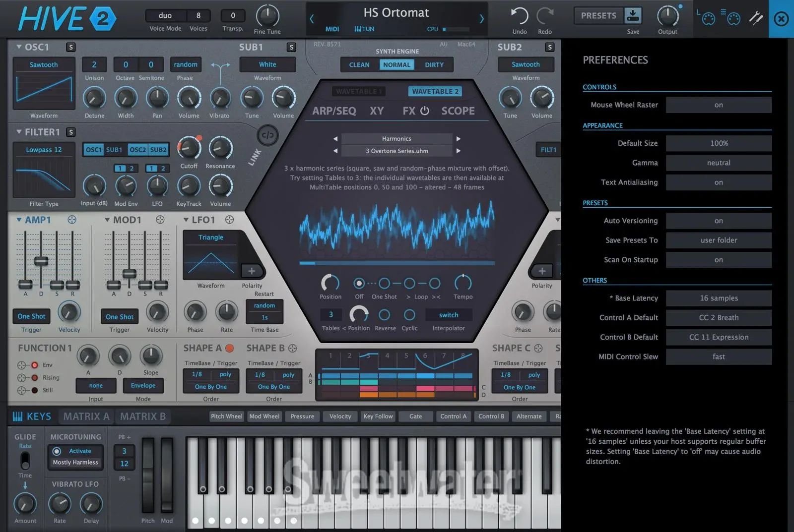Click the PRESETS button

598,16
